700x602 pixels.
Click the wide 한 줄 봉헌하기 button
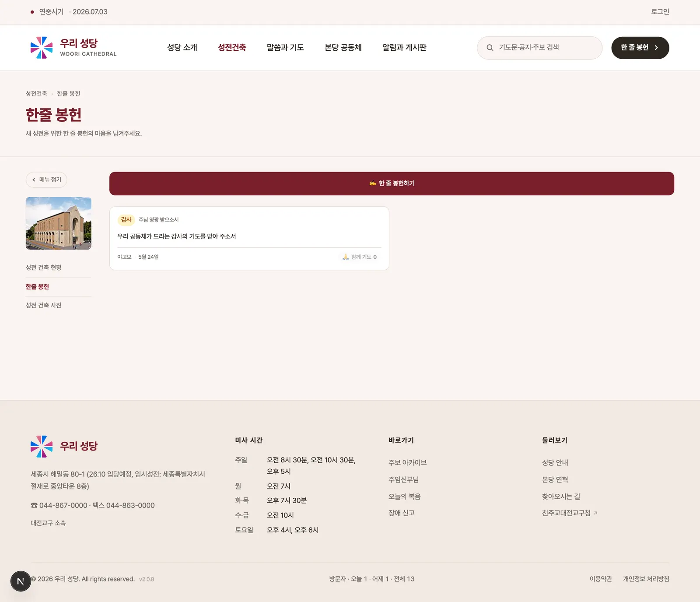tap(392, 183)
